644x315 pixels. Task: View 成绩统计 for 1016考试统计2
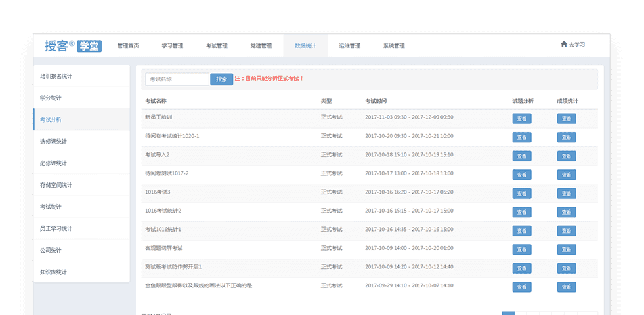pyautogui.click(x=567, y=212)
